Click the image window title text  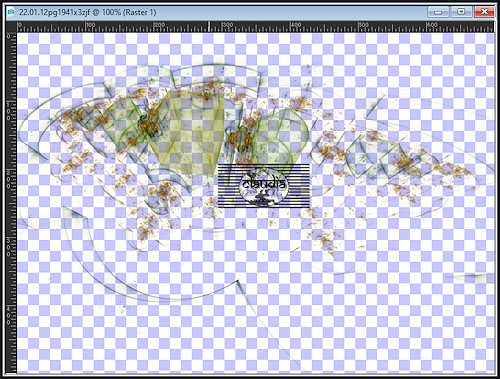pyautogui.click(x=87, y=12)
